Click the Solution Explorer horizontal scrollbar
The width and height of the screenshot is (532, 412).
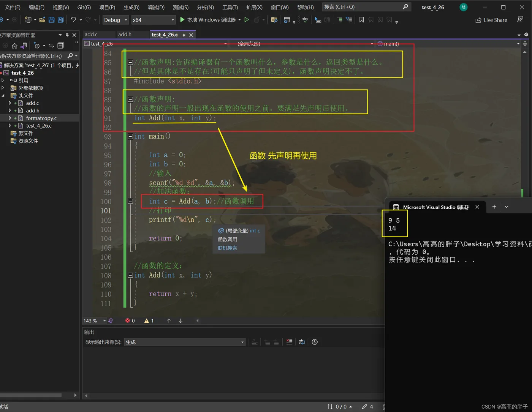pos(31,395)
